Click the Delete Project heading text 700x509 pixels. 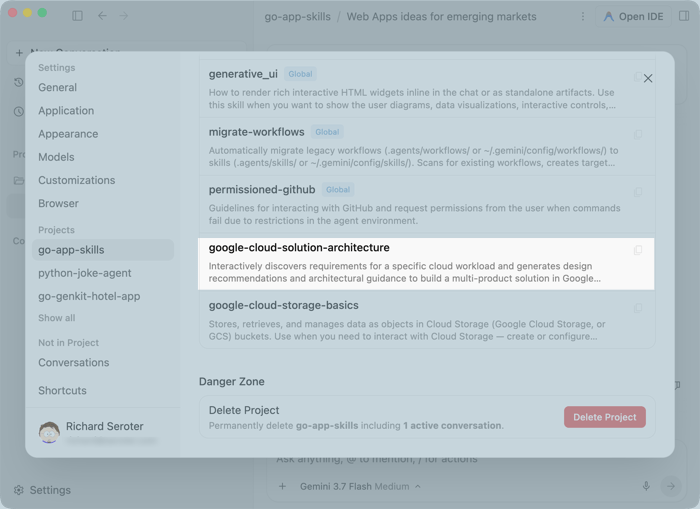tap(244, 410)
